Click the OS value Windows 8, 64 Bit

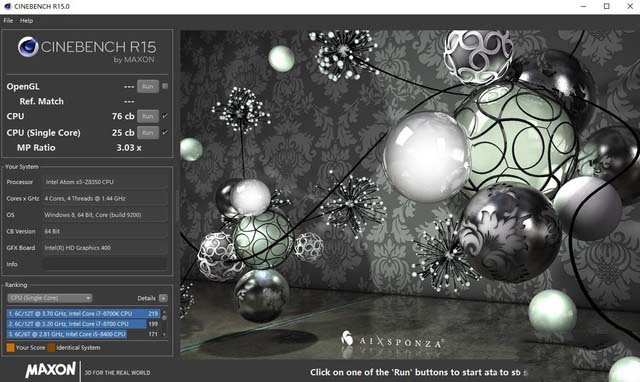coord(105,215)
